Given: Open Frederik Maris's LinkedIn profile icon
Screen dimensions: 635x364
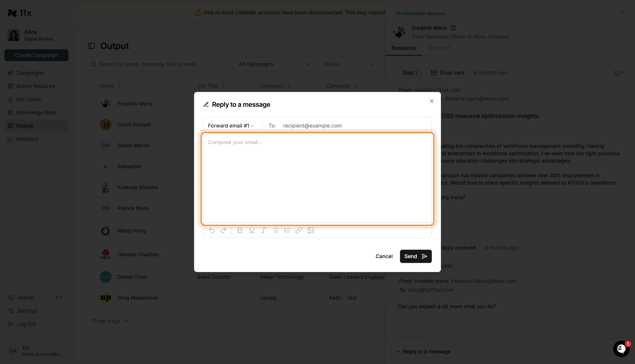Looking at the screenshot, I should tap(453, 28).
